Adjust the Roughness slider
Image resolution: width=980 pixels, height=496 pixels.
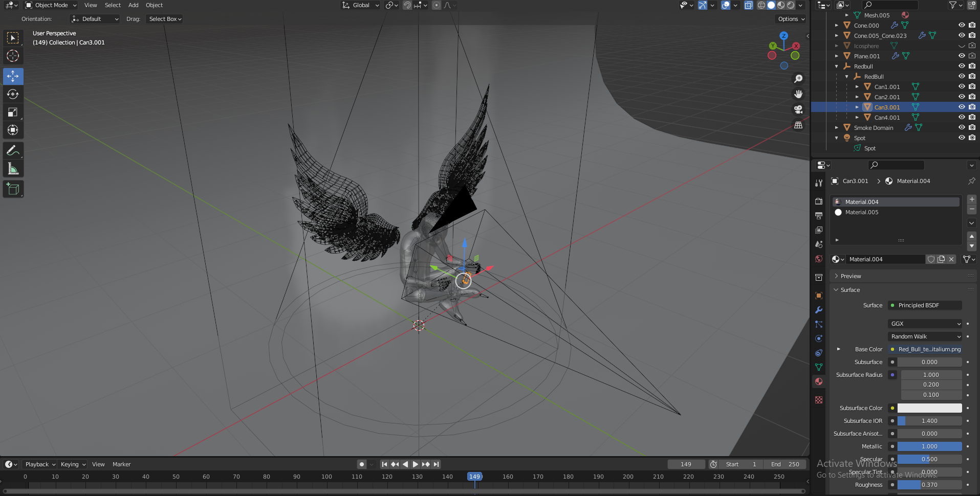[929, 485]
